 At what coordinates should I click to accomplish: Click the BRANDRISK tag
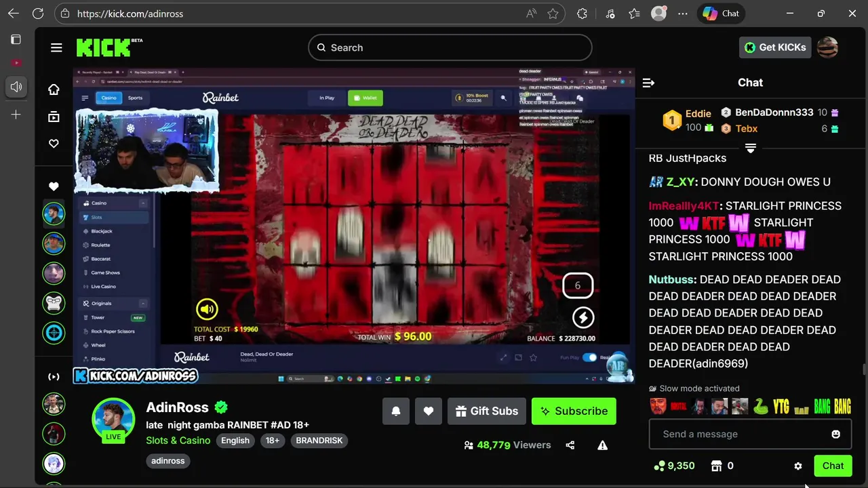320,441
